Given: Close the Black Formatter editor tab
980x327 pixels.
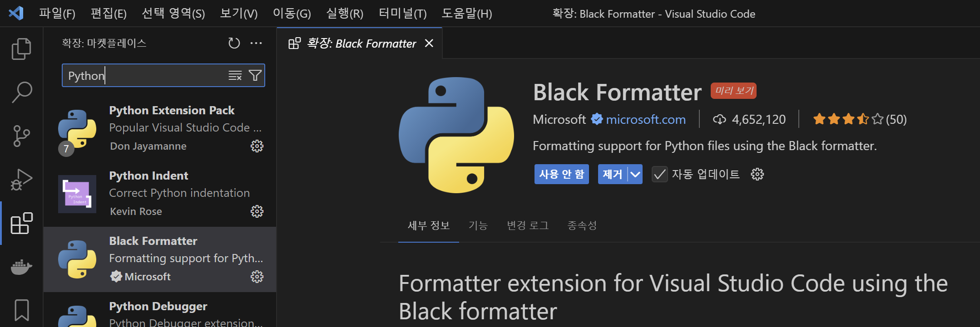Looking at the screenshot, I should tap(429, 43).
